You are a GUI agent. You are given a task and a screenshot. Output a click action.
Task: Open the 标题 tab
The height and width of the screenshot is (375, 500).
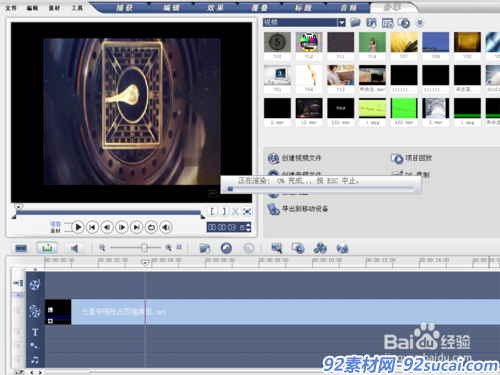(x=303, y=7)
